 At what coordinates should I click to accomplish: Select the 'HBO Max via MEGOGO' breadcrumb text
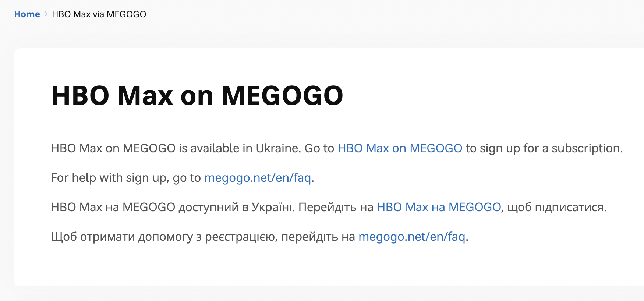click(99, 14)
